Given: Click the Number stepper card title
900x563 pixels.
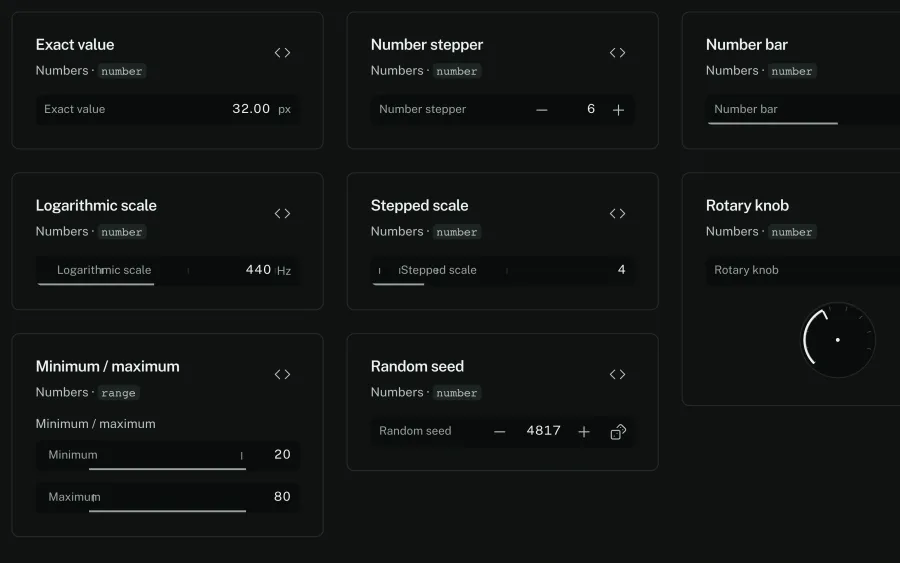Looking at the screenshot, I should tap(426, 45).
